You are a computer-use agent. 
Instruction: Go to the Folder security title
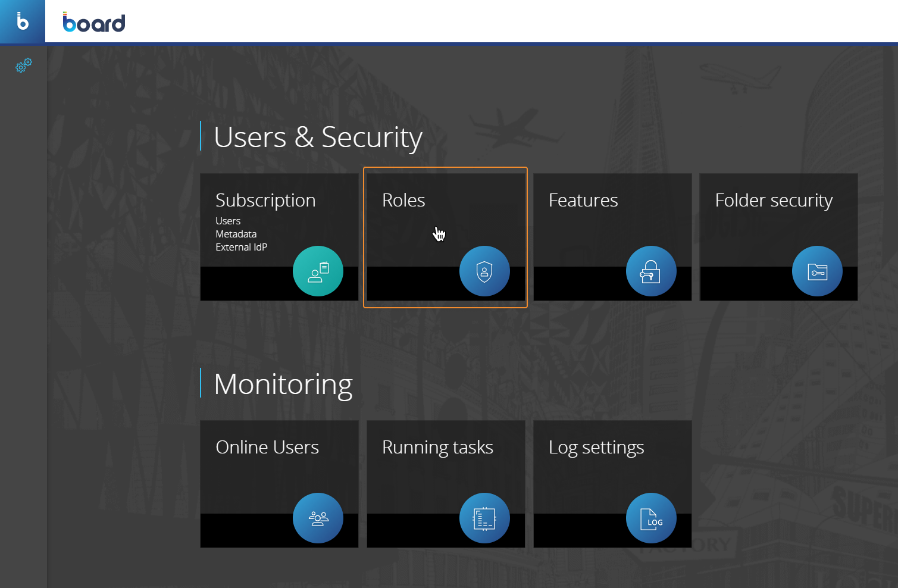pos(774,201)
